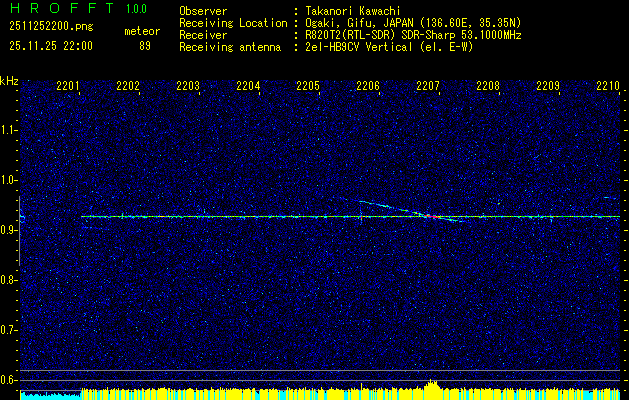Click the HROFFT title text
This screenshot has height=400, width=629.
tap(62, 8)
